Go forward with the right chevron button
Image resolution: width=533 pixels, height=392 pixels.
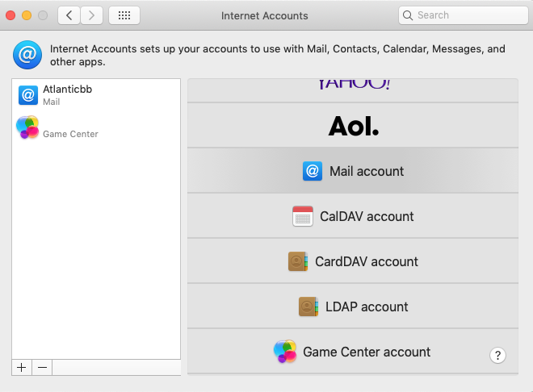[x=91, y=15]
